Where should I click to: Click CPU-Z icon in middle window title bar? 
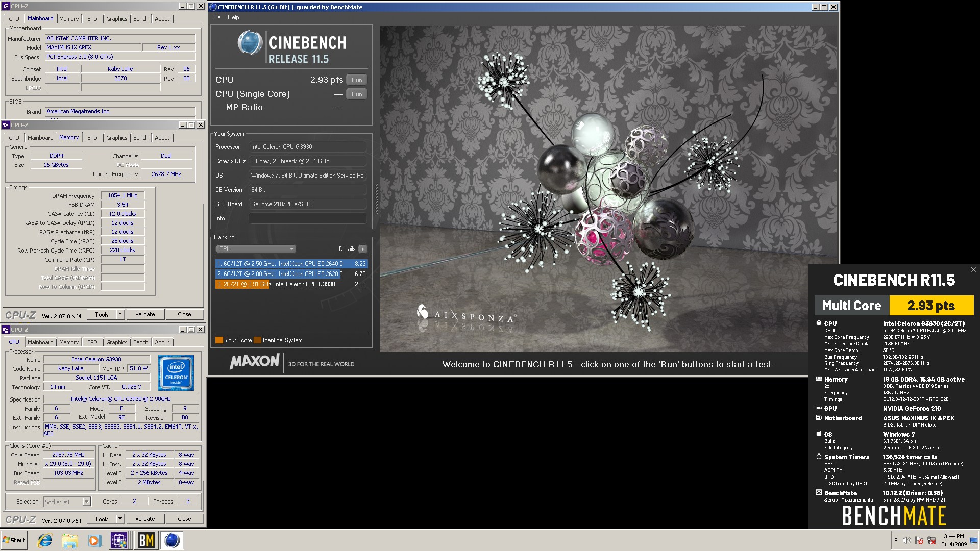click(x=6, y=125)
